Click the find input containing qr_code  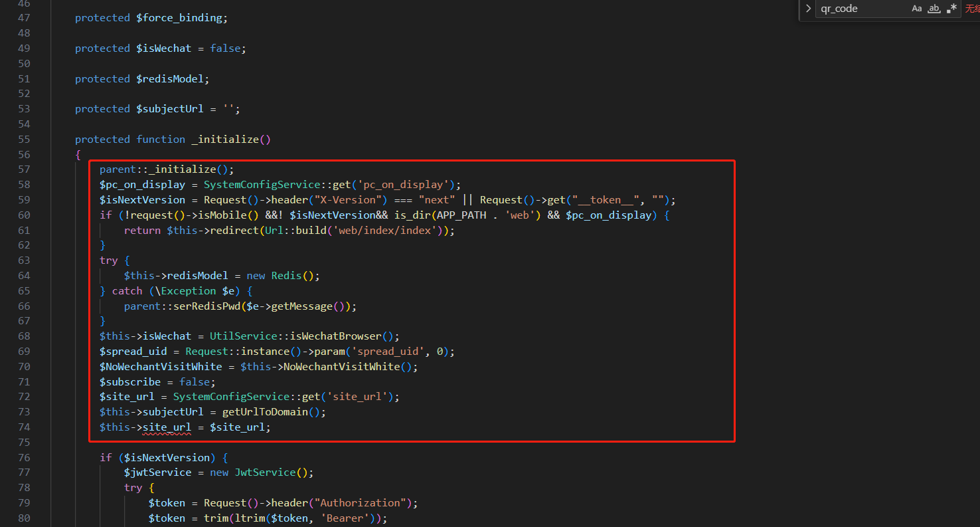click(860, 9)
